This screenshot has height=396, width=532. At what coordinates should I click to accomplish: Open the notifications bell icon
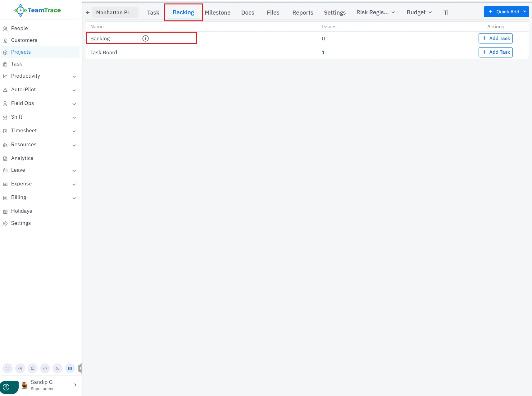click(x=33, y=368)
